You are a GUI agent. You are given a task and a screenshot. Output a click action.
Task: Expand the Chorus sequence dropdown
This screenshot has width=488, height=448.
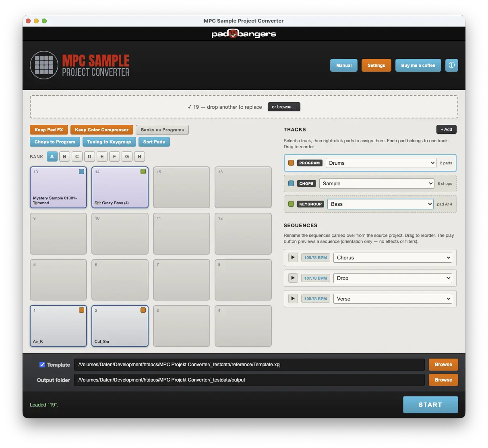point(393,257)
